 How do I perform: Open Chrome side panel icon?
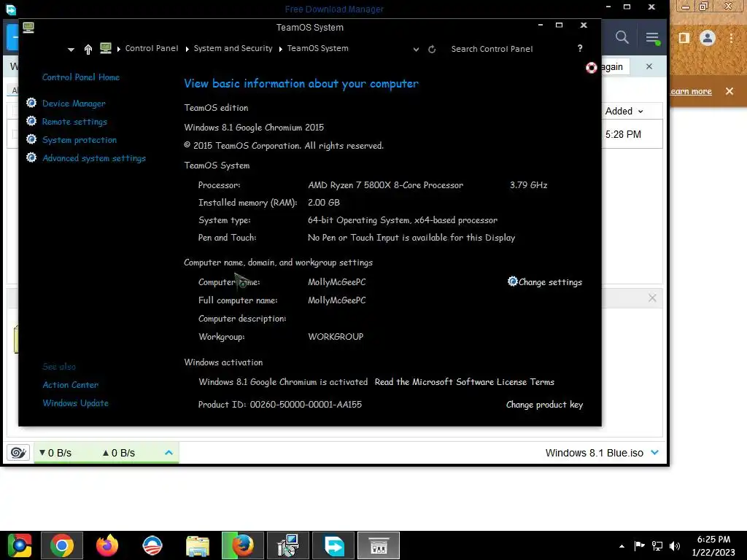[684, 38]
